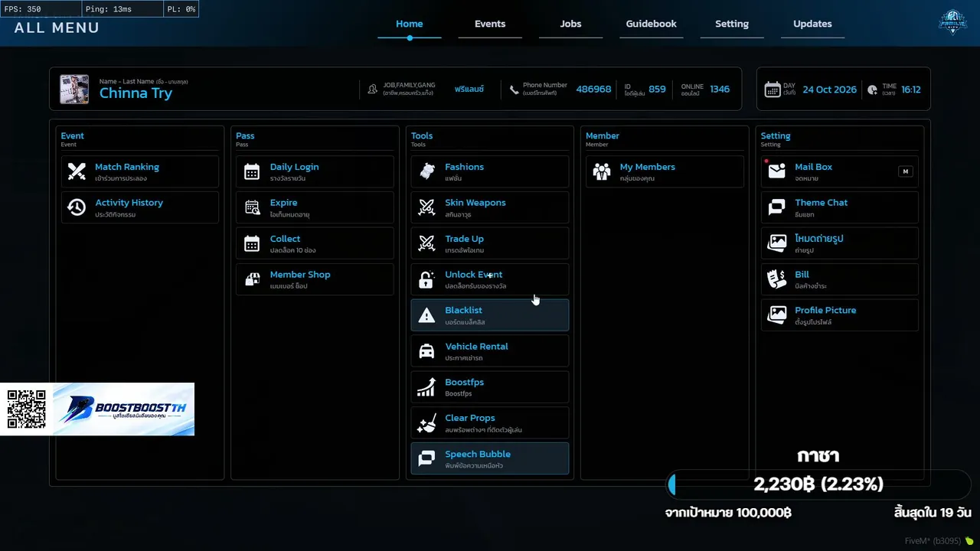
Task: Click the time value 16:12
Action: pyautogui.click(x=911, y=90)
